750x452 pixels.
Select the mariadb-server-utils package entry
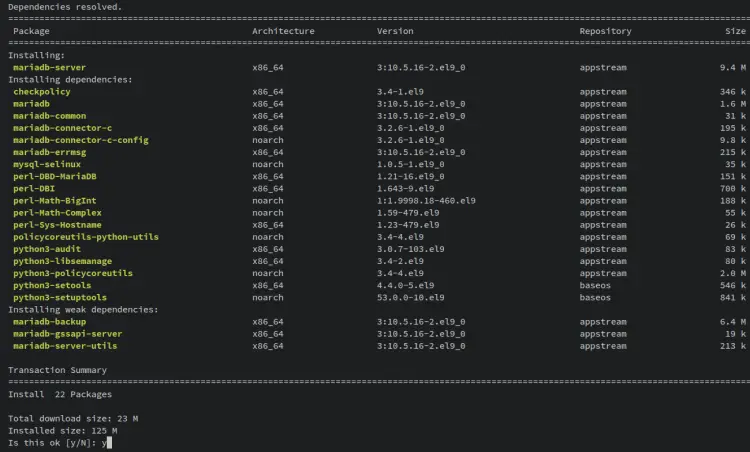(65, 346)
